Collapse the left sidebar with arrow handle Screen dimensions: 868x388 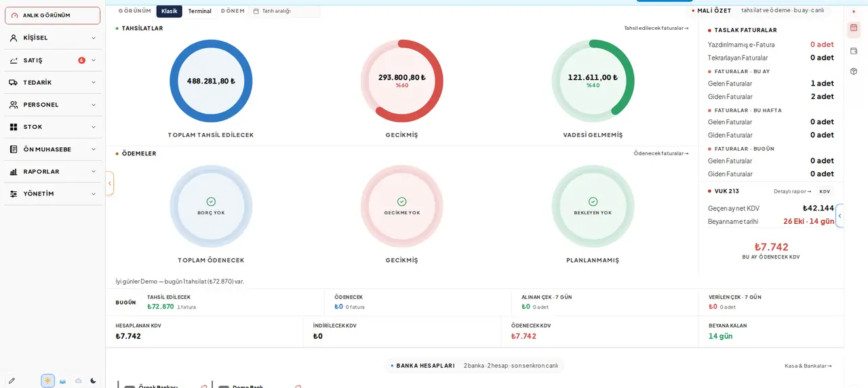coord(109,183)
